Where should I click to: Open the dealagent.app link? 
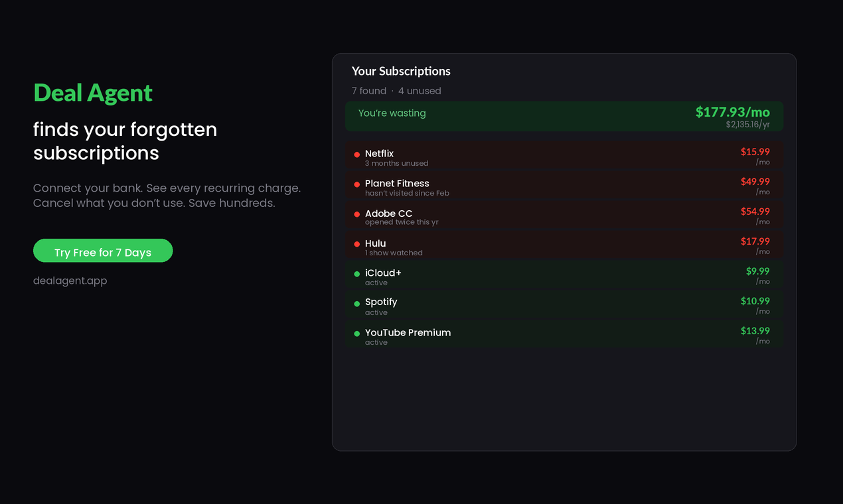70,281
